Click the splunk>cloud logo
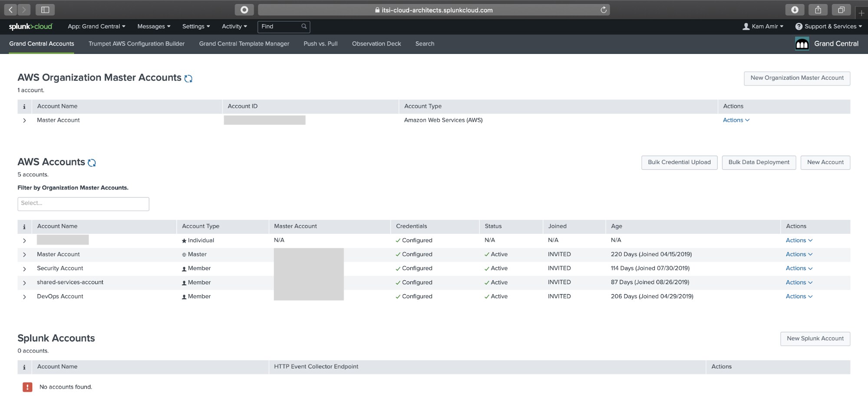Viewport: 868px width, 420px height. click(x=30, y=26)
